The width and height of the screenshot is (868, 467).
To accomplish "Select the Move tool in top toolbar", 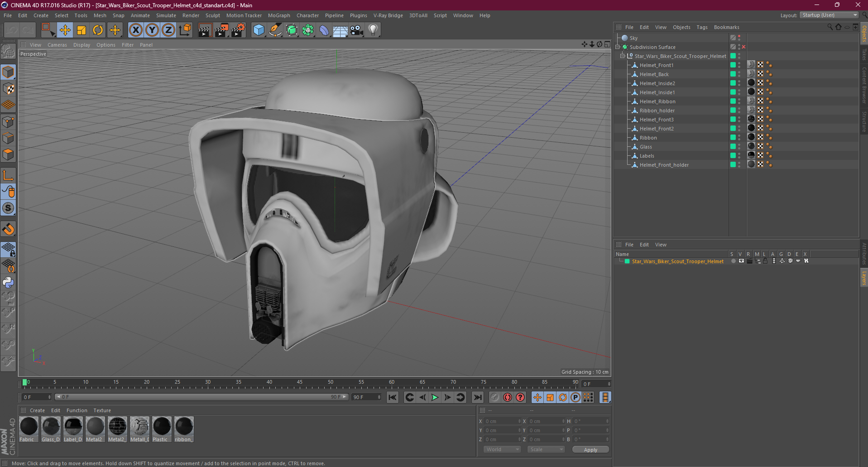I will tap(65, 30).
